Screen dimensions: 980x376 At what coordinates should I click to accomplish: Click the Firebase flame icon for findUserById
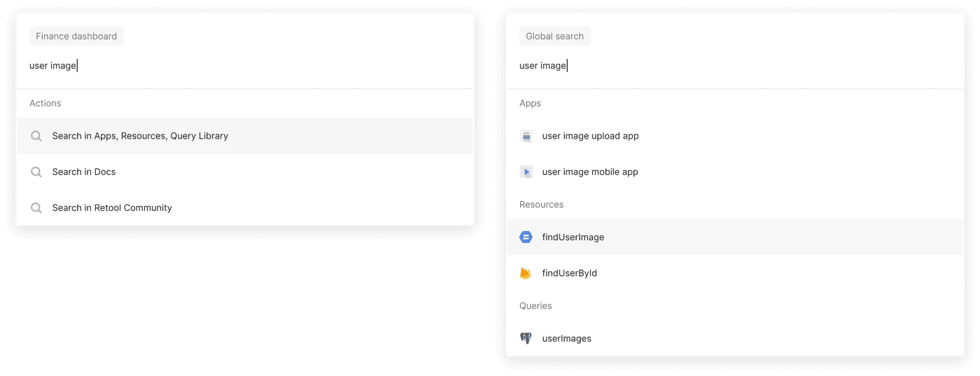point(526,273)
